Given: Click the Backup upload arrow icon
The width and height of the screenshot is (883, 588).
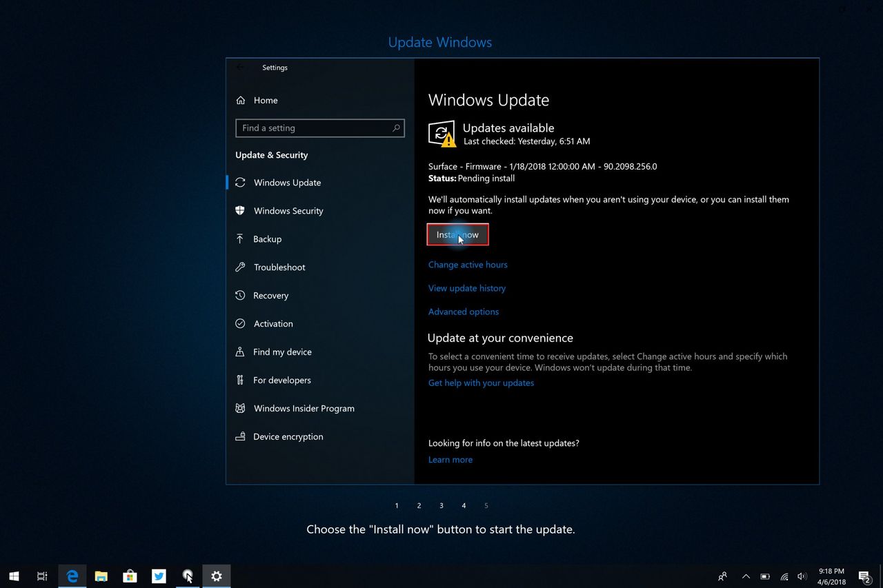Looking at the screenshot, I should [x=240, y=239].
